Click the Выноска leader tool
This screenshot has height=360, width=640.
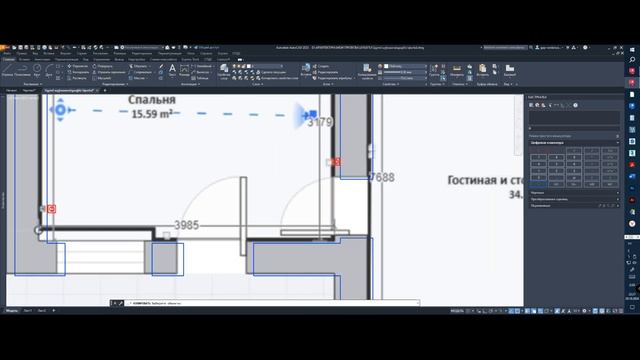(201, 72)
